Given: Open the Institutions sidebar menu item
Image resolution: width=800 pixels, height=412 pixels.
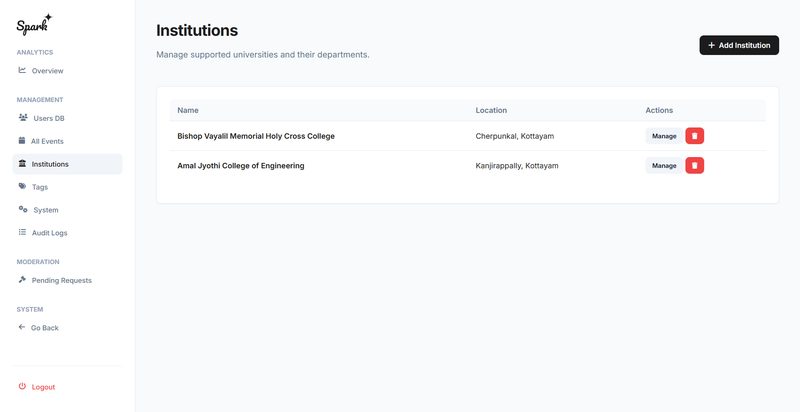Looking at the screenshot, I should pos(67,164).
